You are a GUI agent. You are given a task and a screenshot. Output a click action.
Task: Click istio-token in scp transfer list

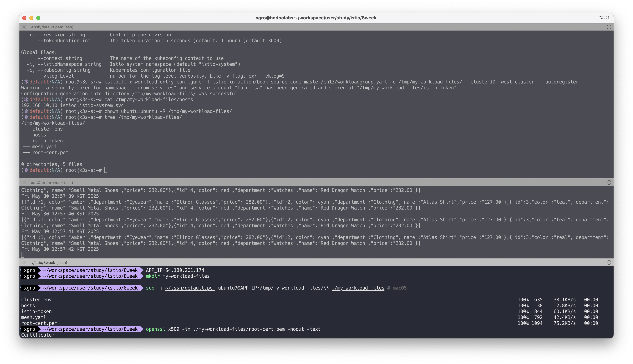(36, 312)
